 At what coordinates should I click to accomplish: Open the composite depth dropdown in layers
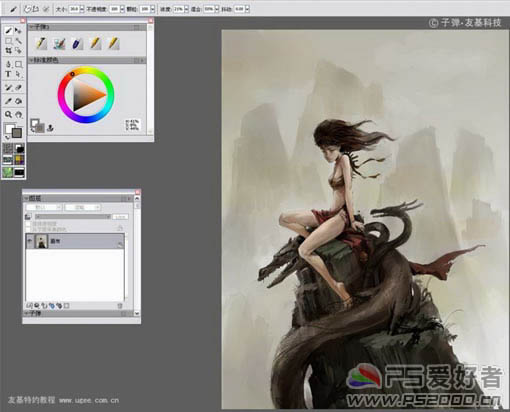click(83, 207)
